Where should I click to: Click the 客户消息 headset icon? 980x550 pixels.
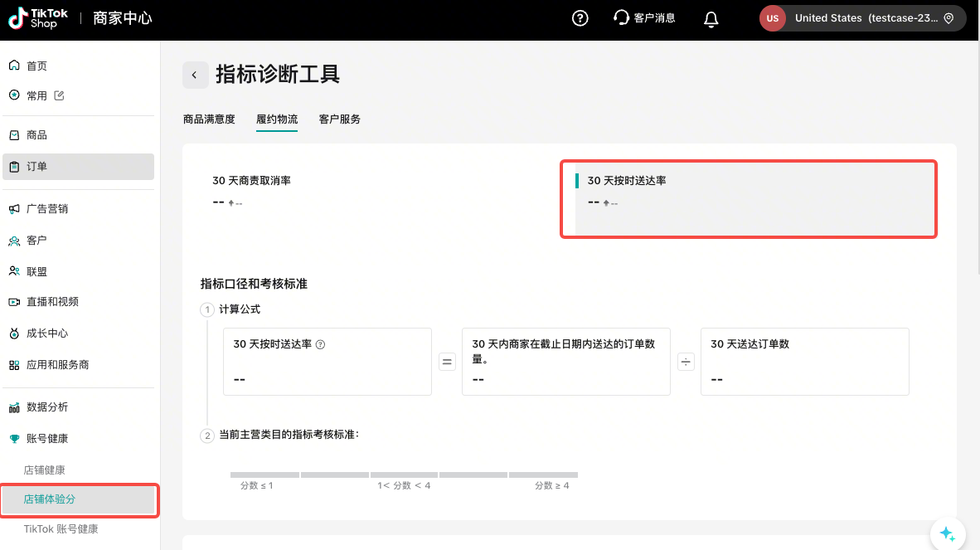click(x=621, y=18)
